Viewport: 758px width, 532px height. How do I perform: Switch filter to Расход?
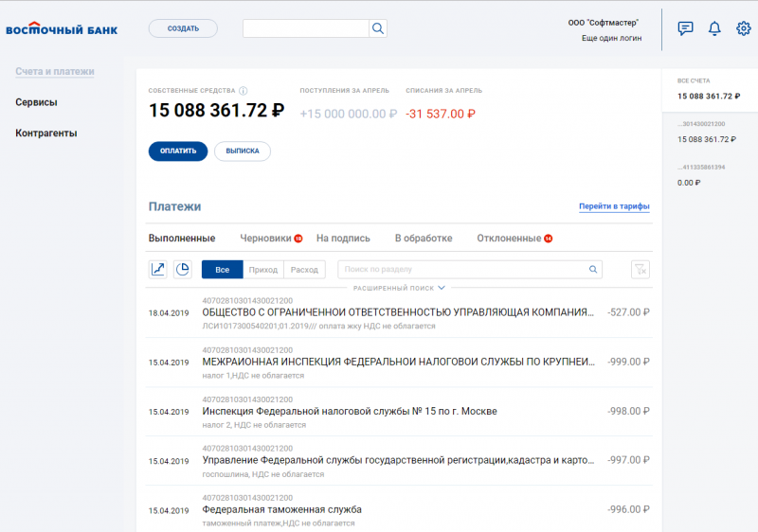(304, 270)
